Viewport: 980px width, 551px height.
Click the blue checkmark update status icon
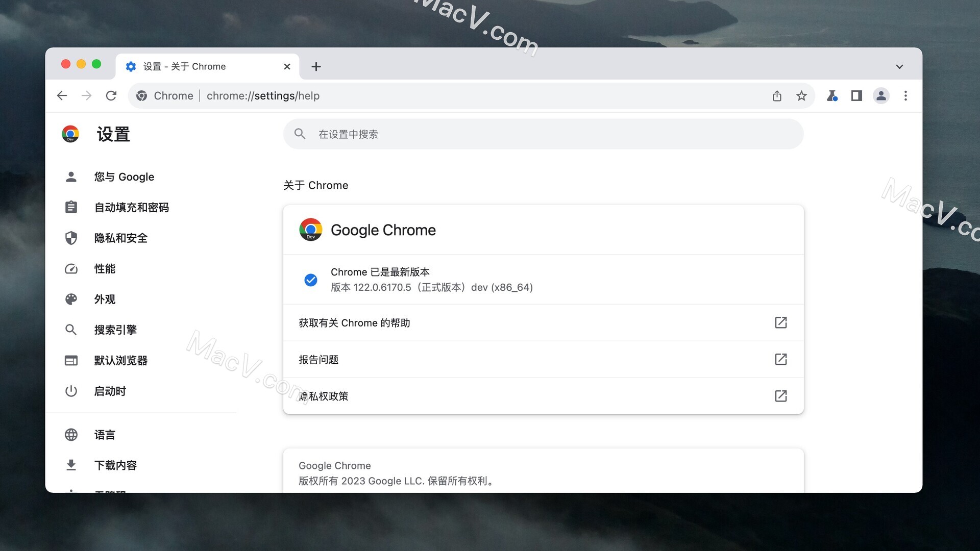311,280
